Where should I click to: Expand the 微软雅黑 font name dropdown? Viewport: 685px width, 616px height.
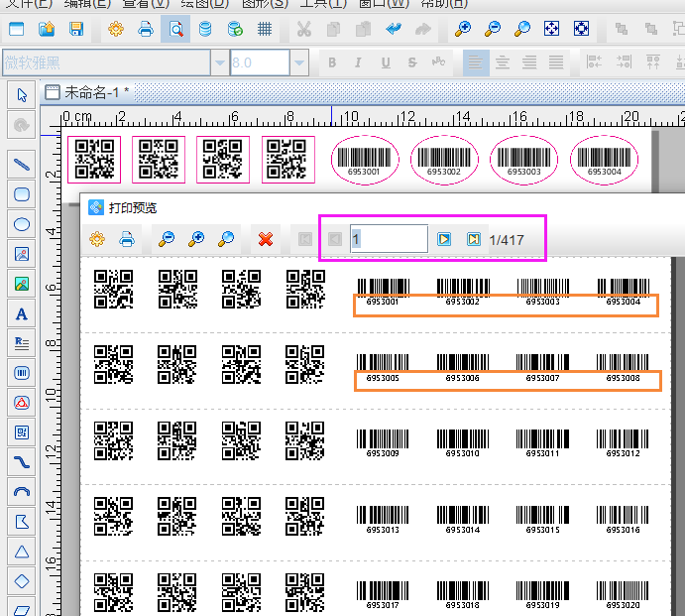click(219, 63)
